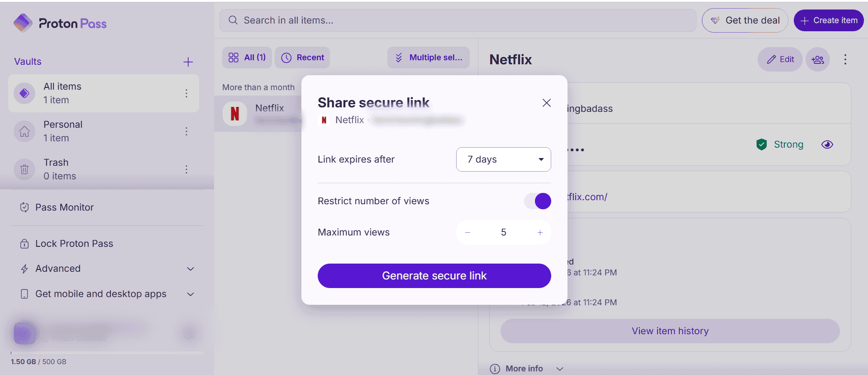Click the Search in all items field
This screenshot has height=375, width=868.
pos(457,20)
